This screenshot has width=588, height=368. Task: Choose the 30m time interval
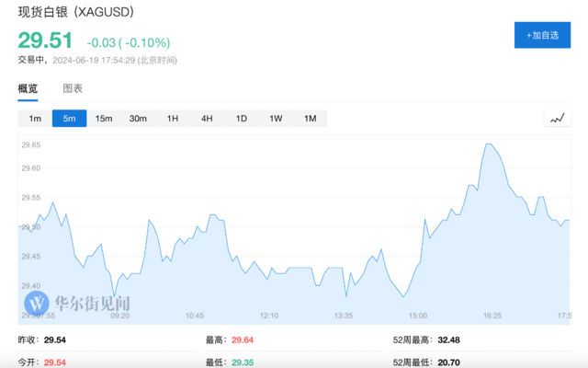(x=138, y=118)
